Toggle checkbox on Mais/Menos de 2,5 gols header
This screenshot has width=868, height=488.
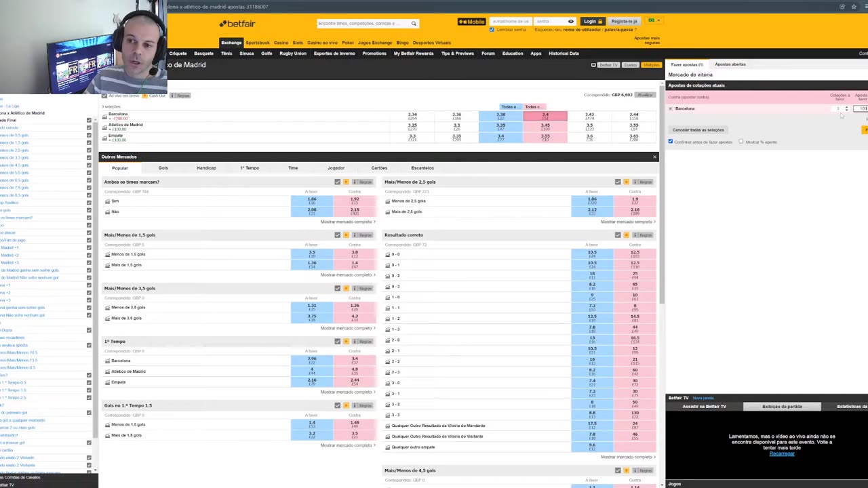[x=617, y=182]
